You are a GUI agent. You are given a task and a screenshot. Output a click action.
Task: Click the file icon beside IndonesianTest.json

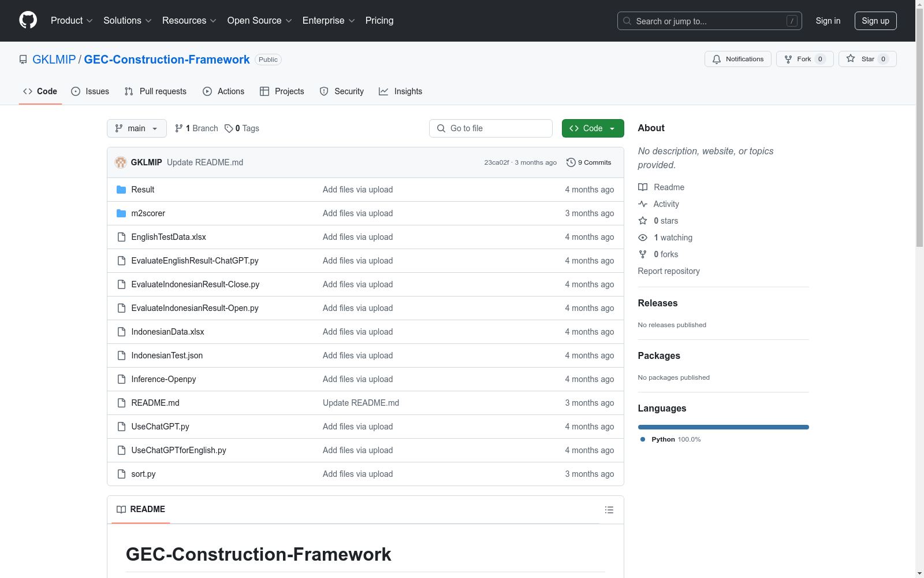coord(121,355)
